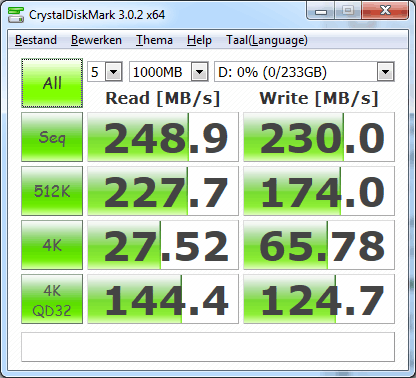Open the Bestand menu
This screenshot has width=416, height=378.
coord(36,40)
